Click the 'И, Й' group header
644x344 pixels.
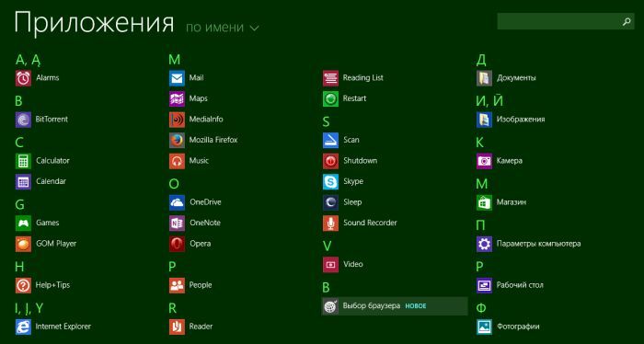coord(489,101)
